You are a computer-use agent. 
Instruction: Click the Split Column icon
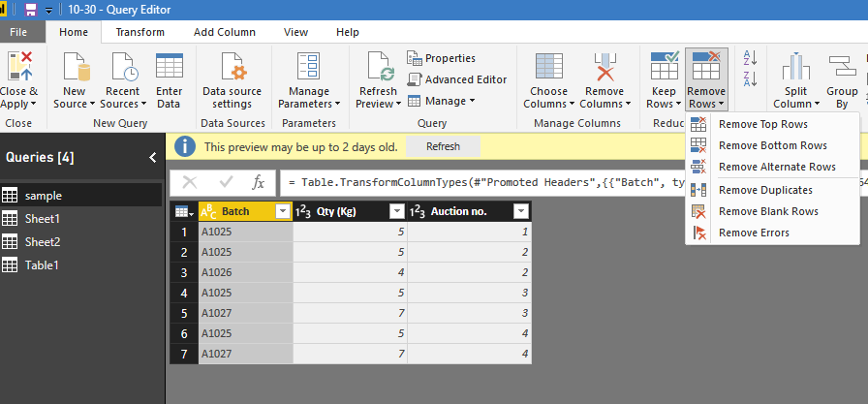796,67
